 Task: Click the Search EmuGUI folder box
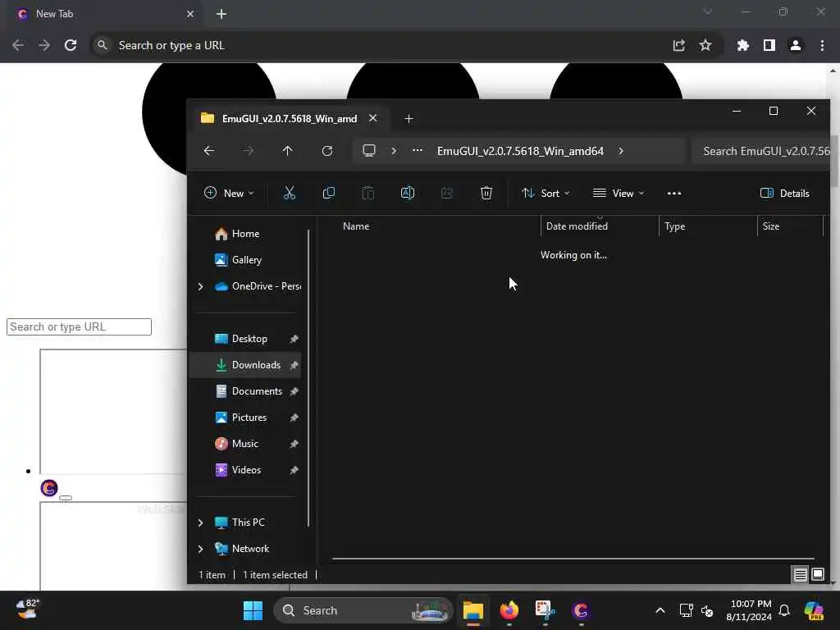(761, 151)
